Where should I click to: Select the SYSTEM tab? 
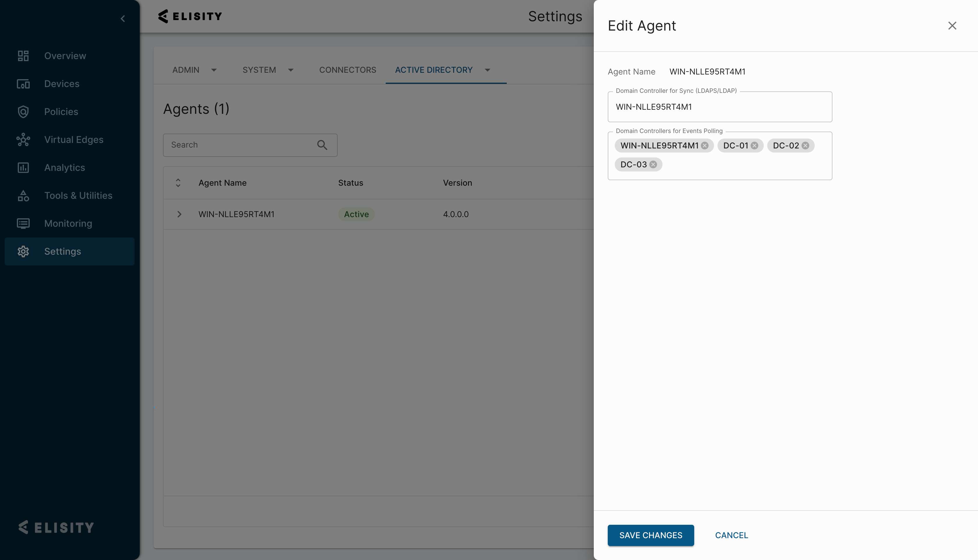(x=259, y=70)
